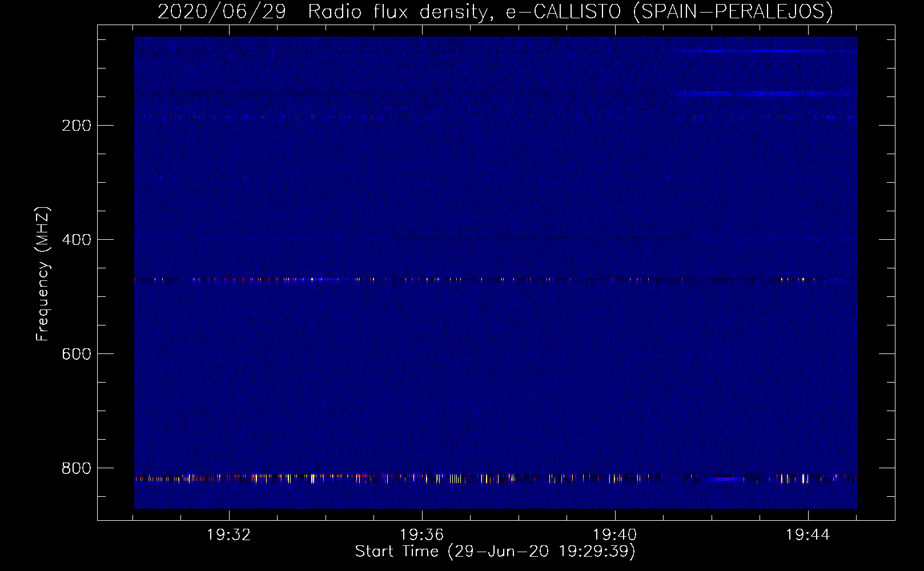The image size is (924, 571).
Task: Click the '600' frequency tick label
Action: (77, 354)
